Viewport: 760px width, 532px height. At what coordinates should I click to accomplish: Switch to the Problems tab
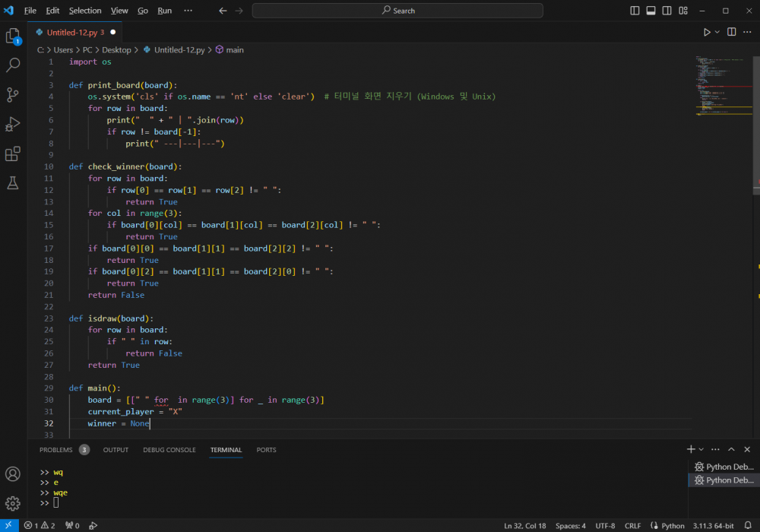coord(64,450)
